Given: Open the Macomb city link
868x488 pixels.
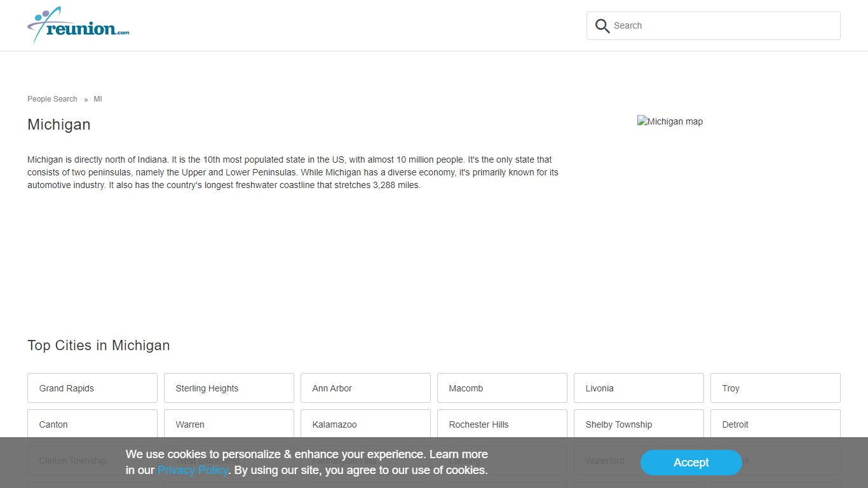Looking at the screenshot, I should pos(502,388).
